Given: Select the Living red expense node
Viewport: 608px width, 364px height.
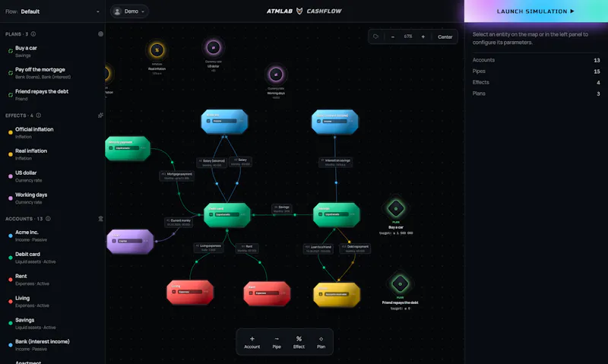Looking at the screenshot, I should [x=190, y=293].
